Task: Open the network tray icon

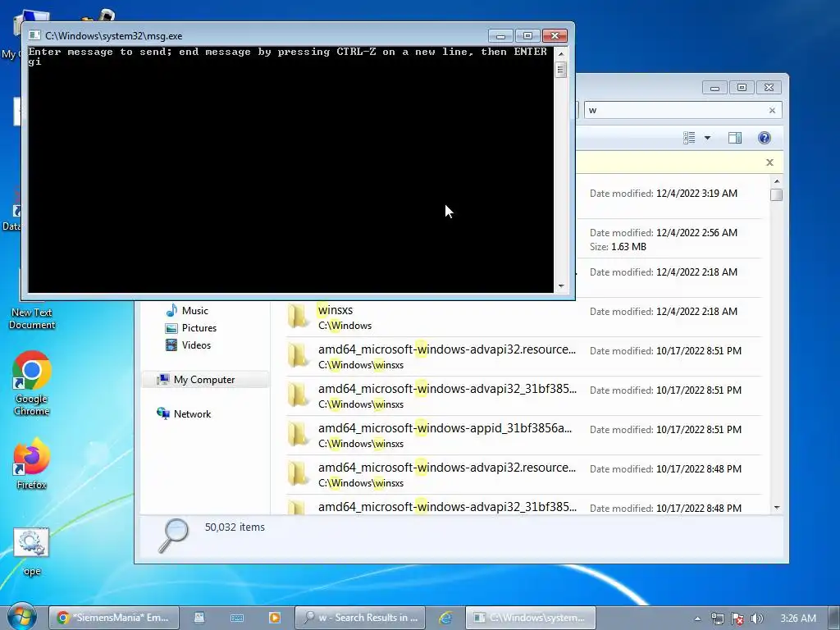Action: [x=717, y=619]
